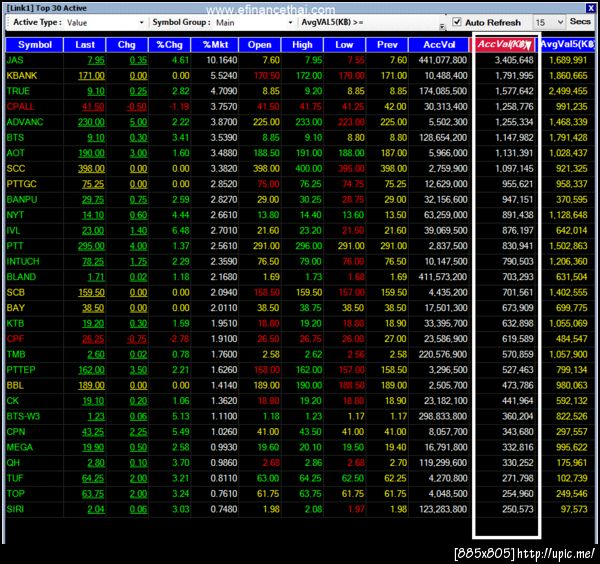Select the BBL symbol
Image resolution: width=600 pixels, height=564 pixels.
coord(15,386)
